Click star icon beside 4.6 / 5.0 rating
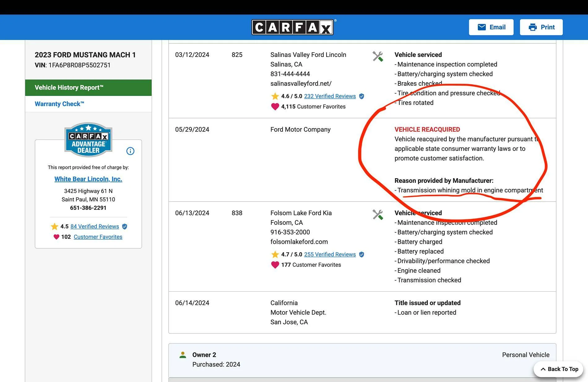588x382 pixels. pos(275,96)
